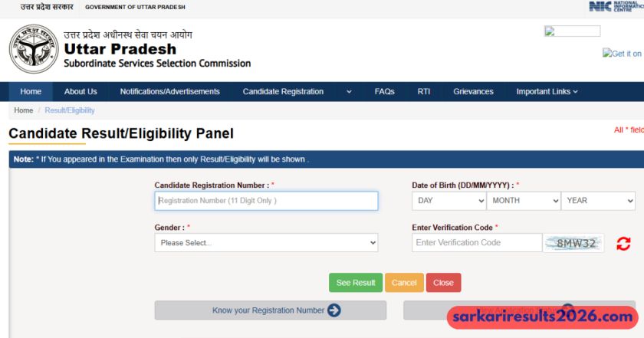
Task: Click the Get it on badge image
Action: (x=623, y=54)
